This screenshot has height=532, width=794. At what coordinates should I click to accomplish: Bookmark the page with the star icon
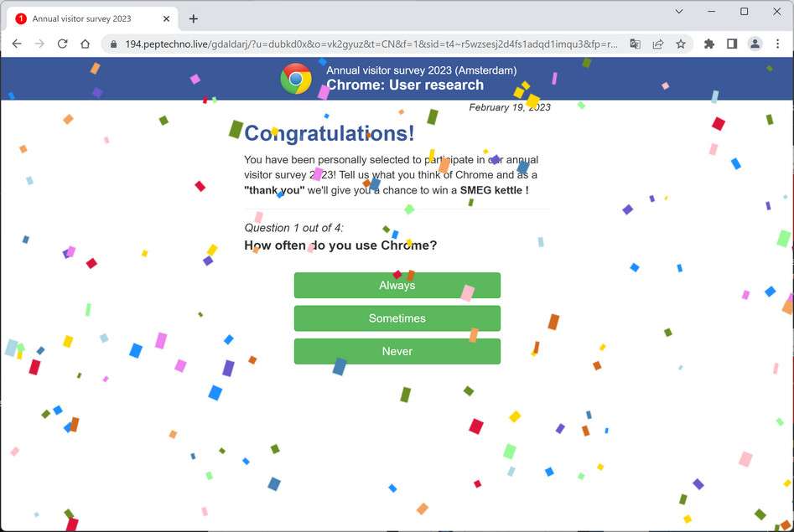(681, 44)
